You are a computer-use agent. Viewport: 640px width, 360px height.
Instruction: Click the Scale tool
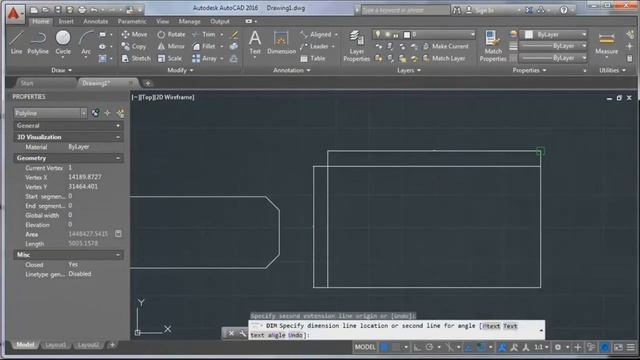coord(169,58)
